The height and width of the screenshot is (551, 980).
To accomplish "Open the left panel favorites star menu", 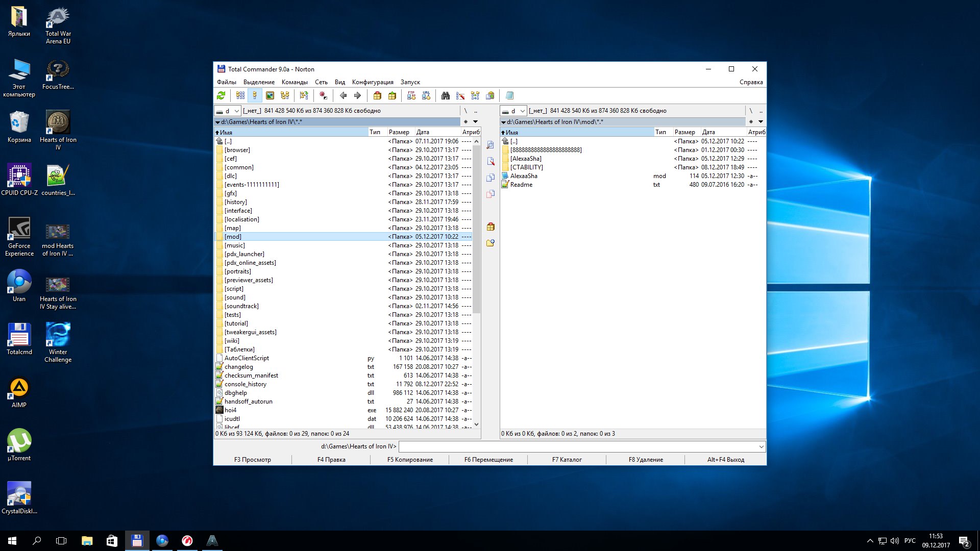I will pos(465,122).
